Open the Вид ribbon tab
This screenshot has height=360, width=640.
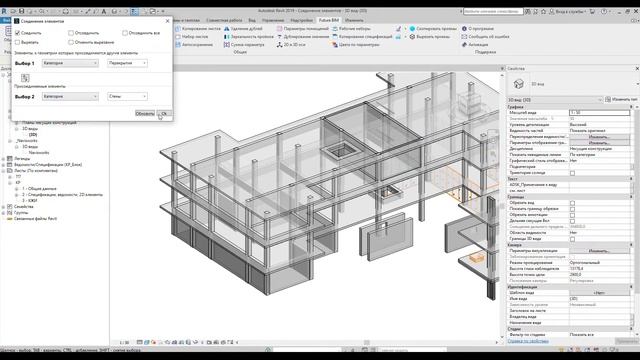tap(252, 20)
